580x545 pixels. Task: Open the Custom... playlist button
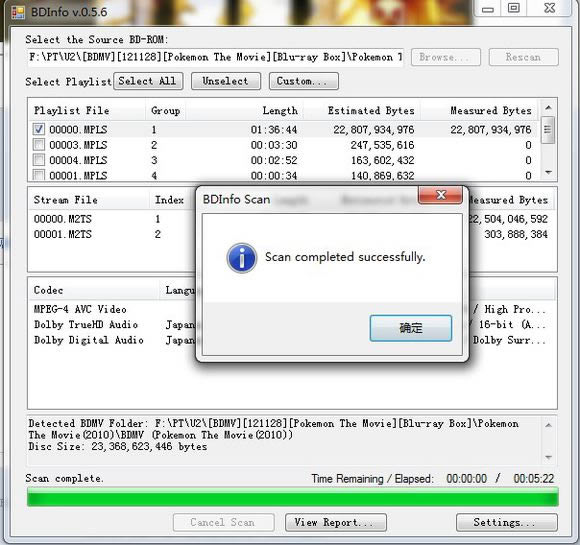(x=304, y=81)
